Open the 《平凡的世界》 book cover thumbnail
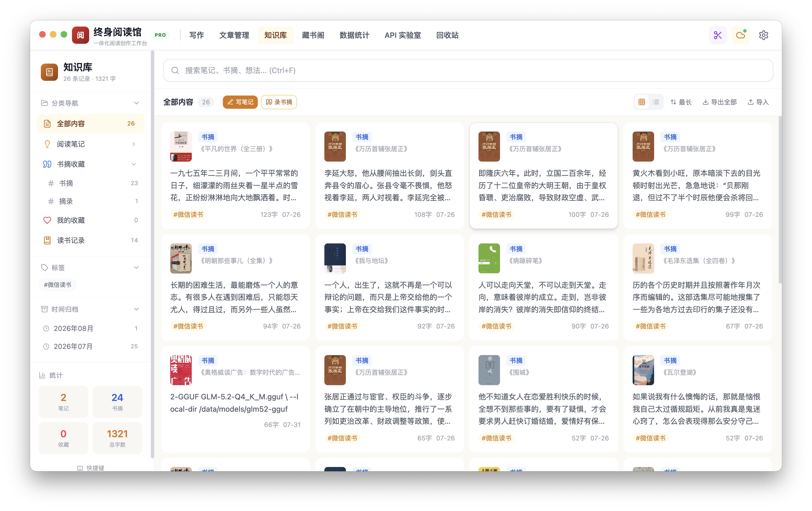The height and width of the screenshot is (511, 812). pyautogui.click(x=181, y=146)
